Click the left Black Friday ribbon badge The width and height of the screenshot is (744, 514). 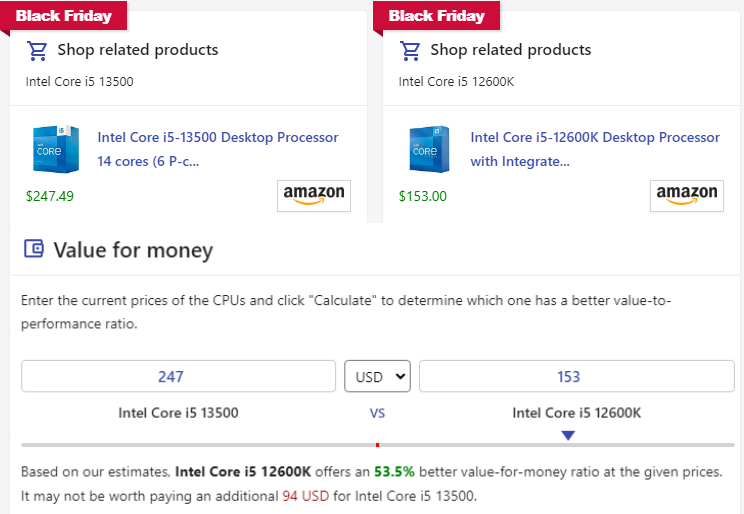tap(64, 15)
